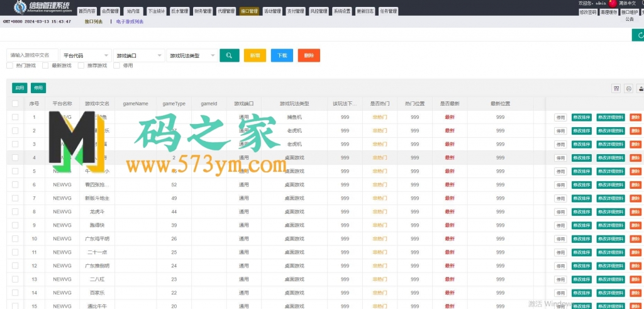Image resolution: width=644 pixels, height=309 pixels.
Task: Click 停用 button in row 7 新版斗地主
Action: pyautogui.click(x=560, y=198)
